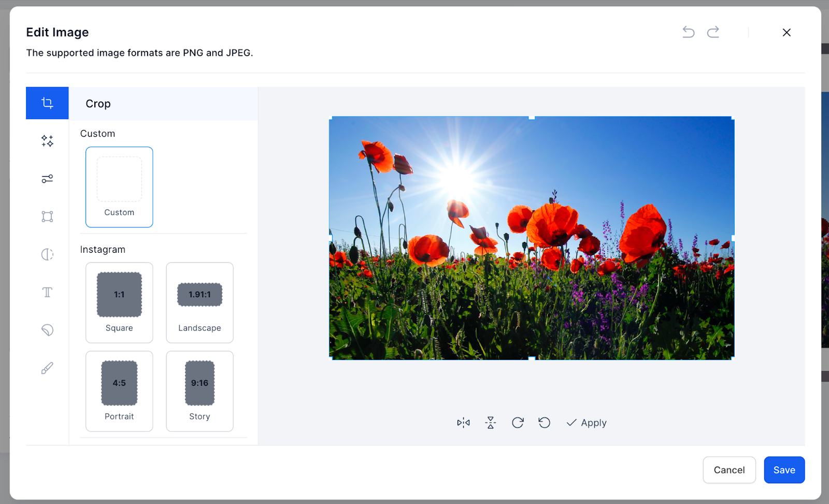The height and width of the screenshot is (504, 829).
Task: Open the half-circle overlay tool
Action: [x=47, y=254]
